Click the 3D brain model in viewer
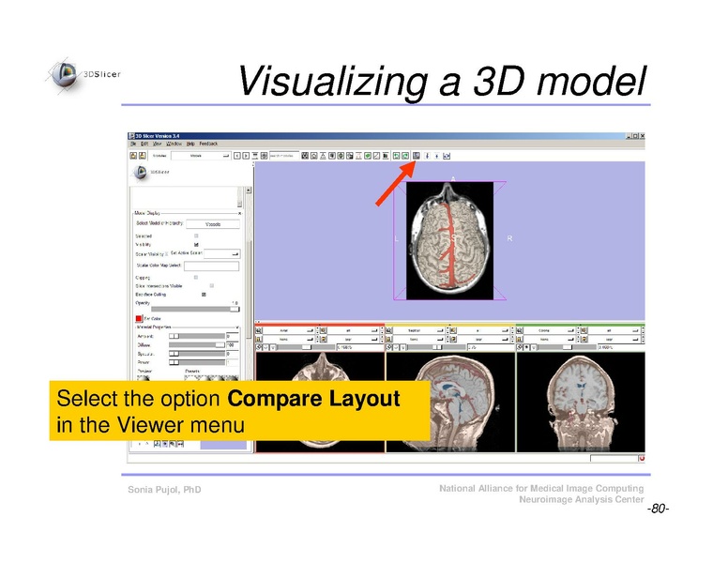This screenshot has height=563, width=728. (449, 240)
